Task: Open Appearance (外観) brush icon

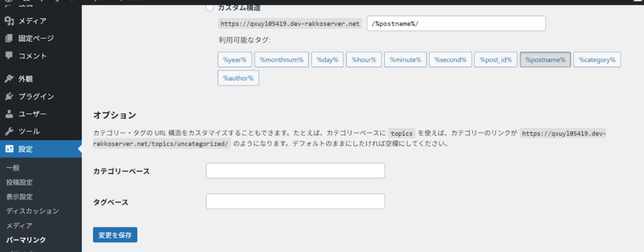Action: (x=9, y=79)
